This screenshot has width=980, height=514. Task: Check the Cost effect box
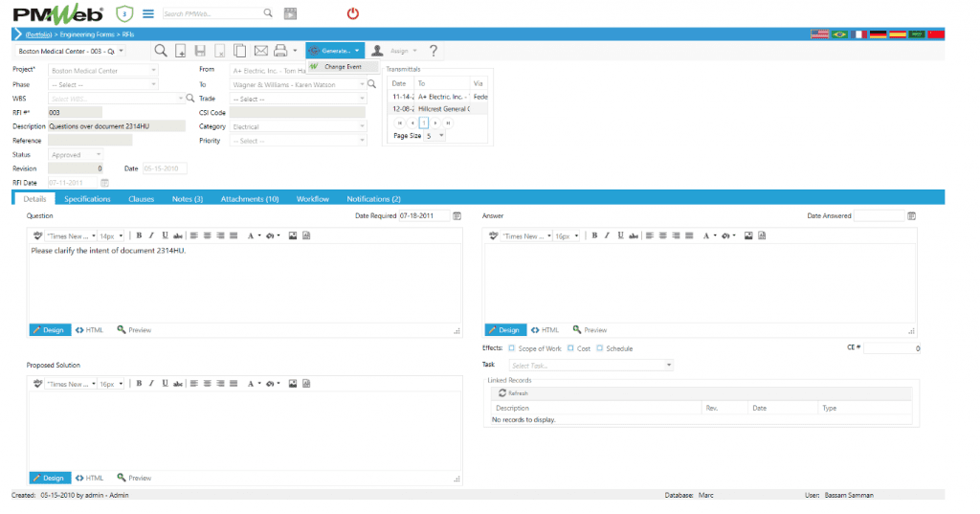[x=570, y=348]
